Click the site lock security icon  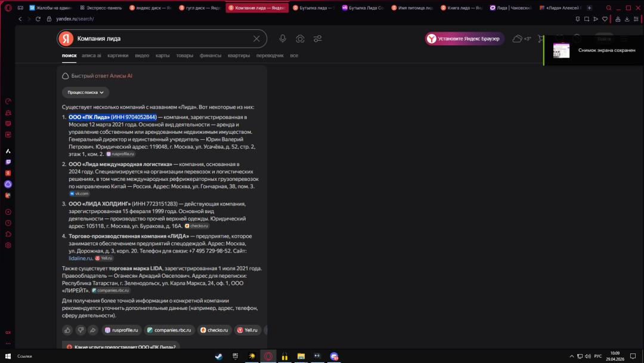click(x=49, y=19)
